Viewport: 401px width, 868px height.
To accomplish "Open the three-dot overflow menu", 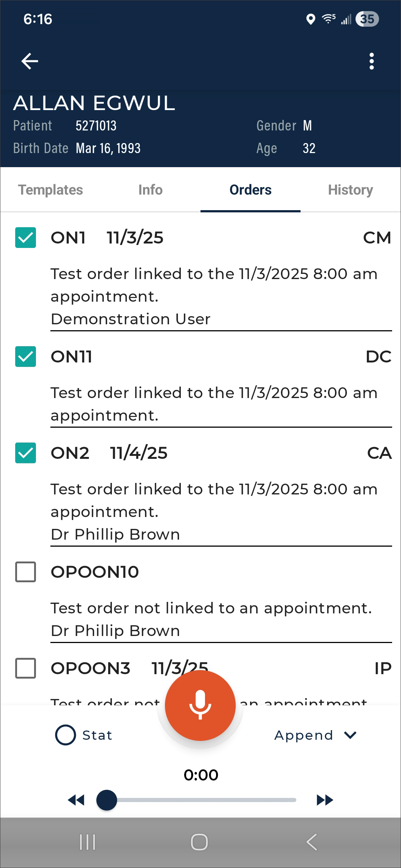I will click(x=371, y=61).
